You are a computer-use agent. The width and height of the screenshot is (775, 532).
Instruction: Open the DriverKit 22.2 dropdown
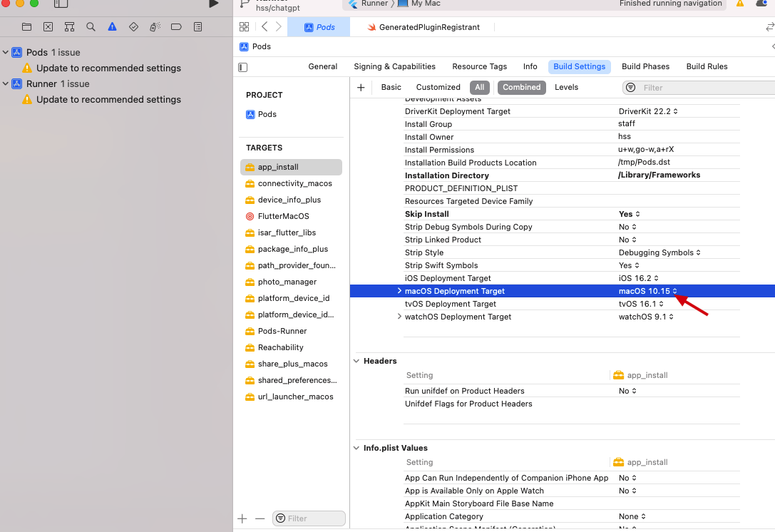point(649,111)
